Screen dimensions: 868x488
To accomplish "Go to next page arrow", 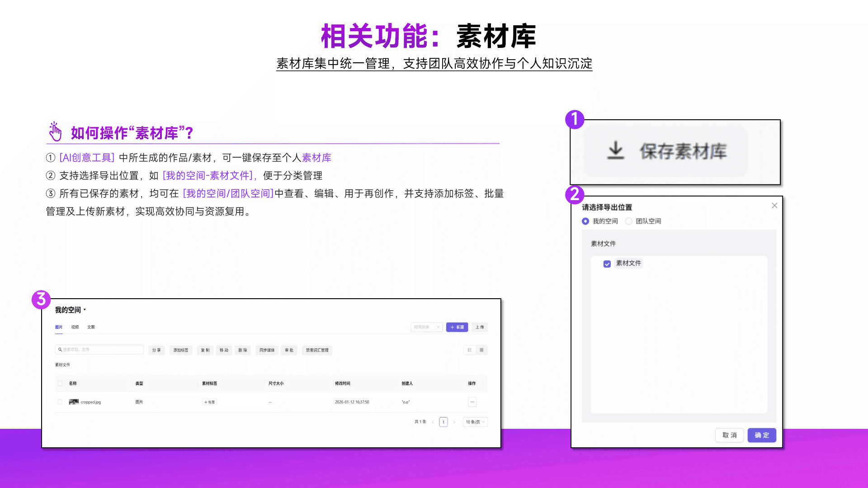I will click(x=454, y=422).
